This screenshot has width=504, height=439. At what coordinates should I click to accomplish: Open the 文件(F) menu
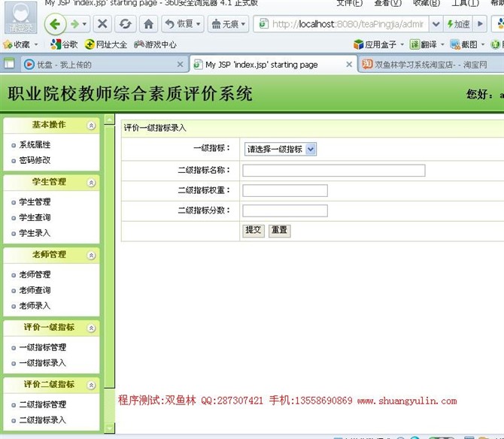pos(349,3)
